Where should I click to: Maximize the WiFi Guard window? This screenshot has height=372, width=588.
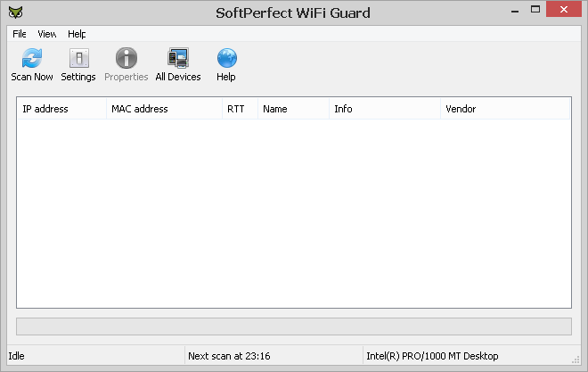click(535, 10)
